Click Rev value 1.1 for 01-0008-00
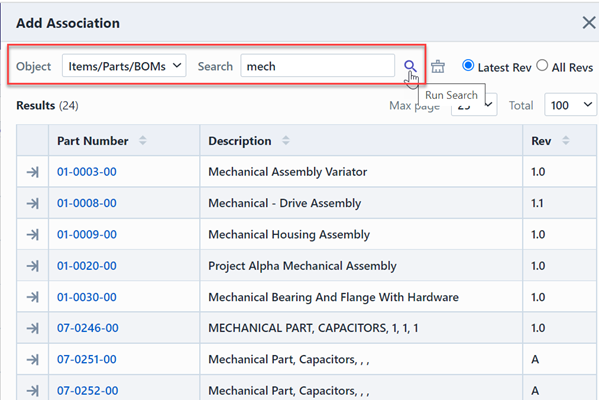This screenshot has width=599, height=400. pos(537,204)
